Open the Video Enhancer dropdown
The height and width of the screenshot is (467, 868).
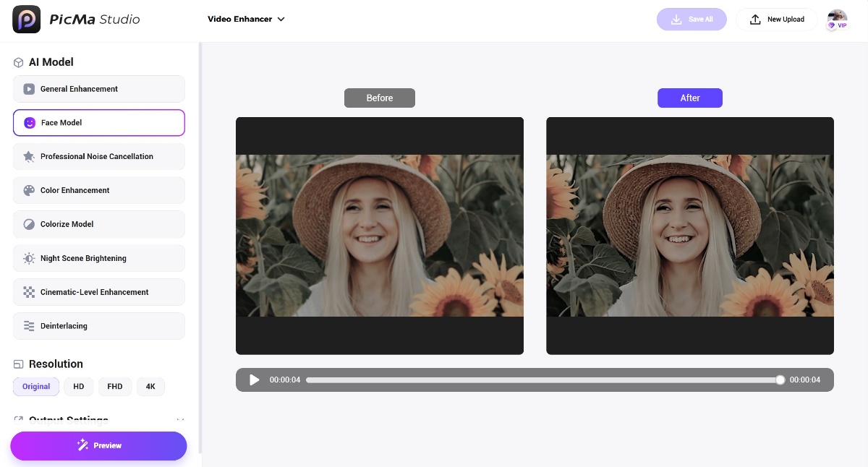(246, 20)
